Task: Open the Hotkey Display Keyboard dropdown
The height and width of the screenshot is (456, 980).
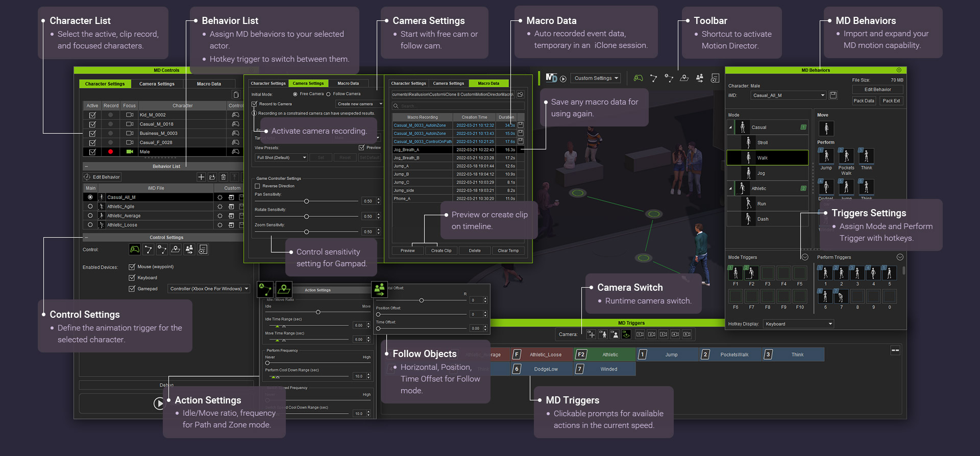Action: (x=799, y=324)
